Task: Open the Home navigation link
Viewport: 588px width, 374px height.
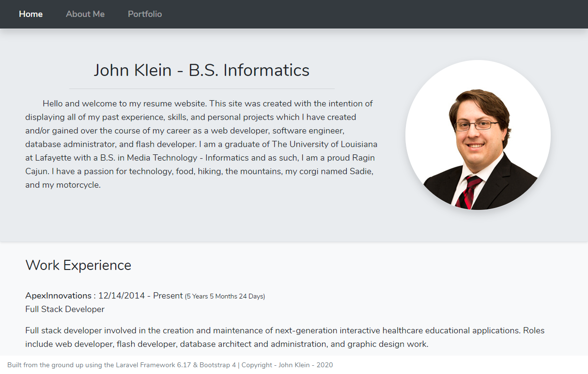Action: click(x=31, y=14)
